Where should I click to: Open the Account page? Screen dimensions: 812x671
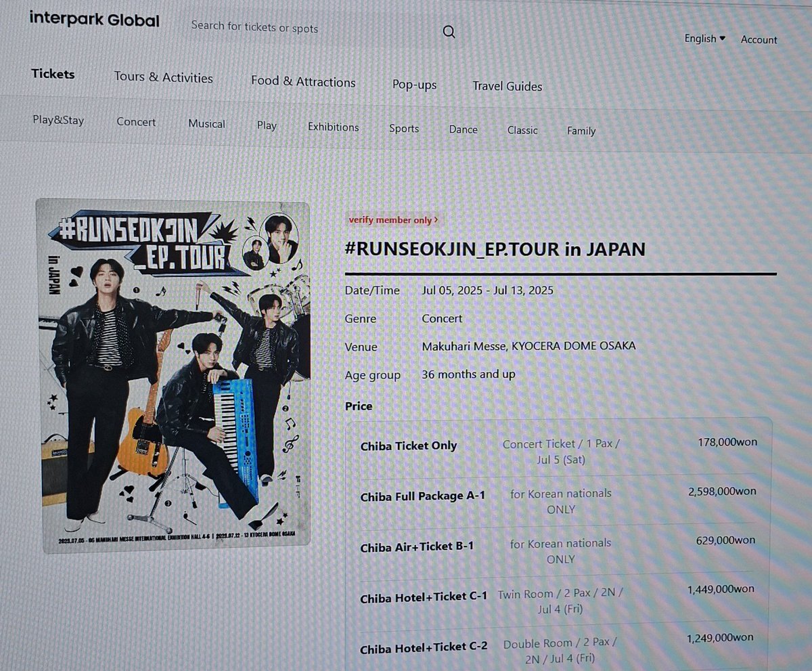click(759, 40)
